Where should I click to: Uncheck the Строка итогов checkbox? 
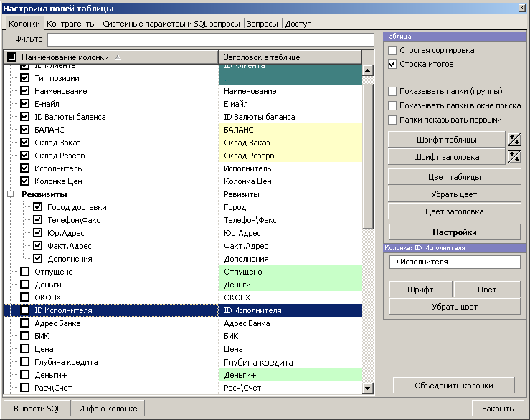tap(392, 65)
